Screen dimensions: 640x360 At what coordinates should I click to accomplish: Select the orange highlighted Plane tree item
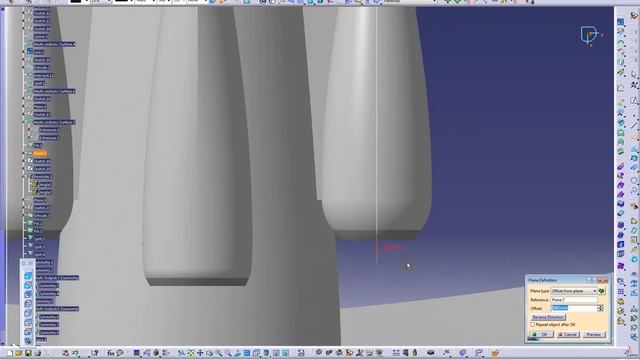pos(40,153)
